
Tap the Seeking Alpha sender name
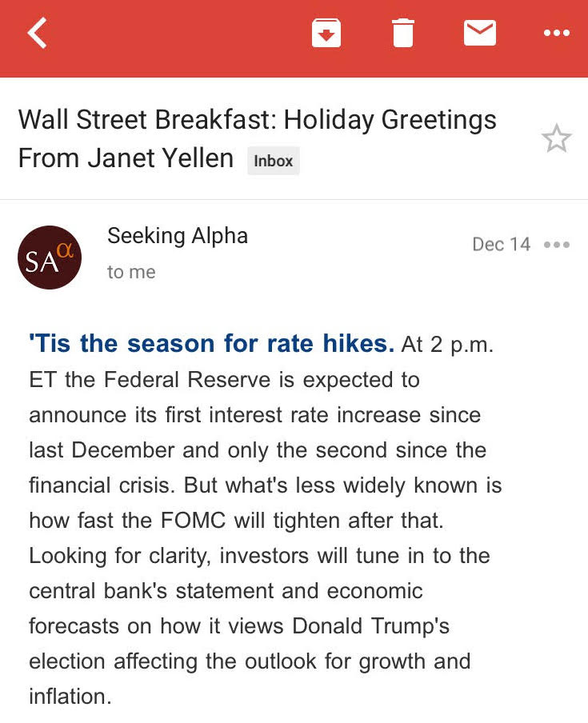click(178, 236)
